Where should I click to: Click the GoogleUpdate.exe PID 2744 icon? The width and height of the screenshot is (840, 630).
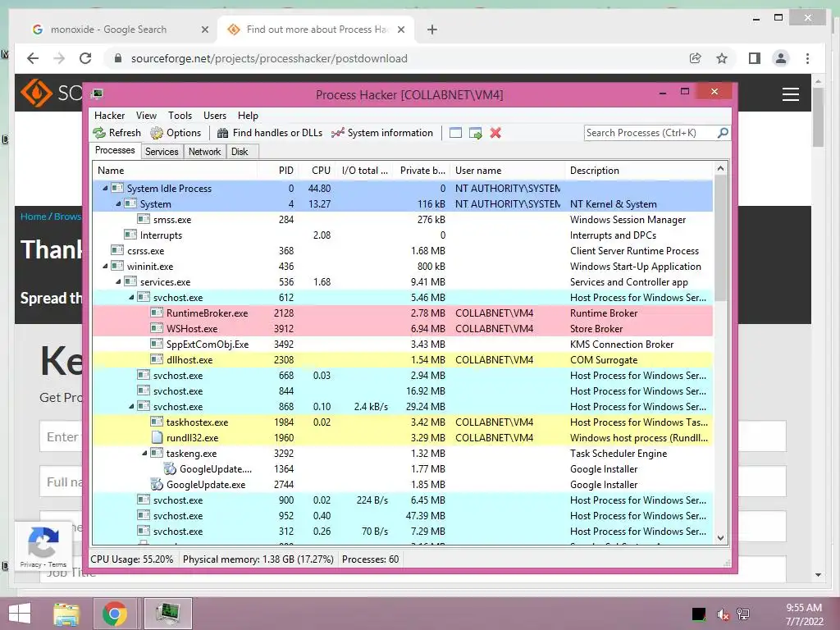coord(157,484)
